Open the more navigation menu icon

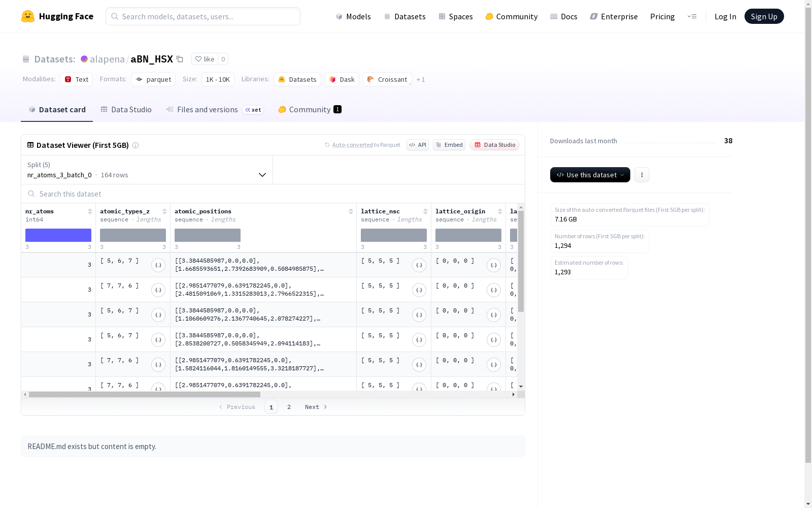point(692,16)
